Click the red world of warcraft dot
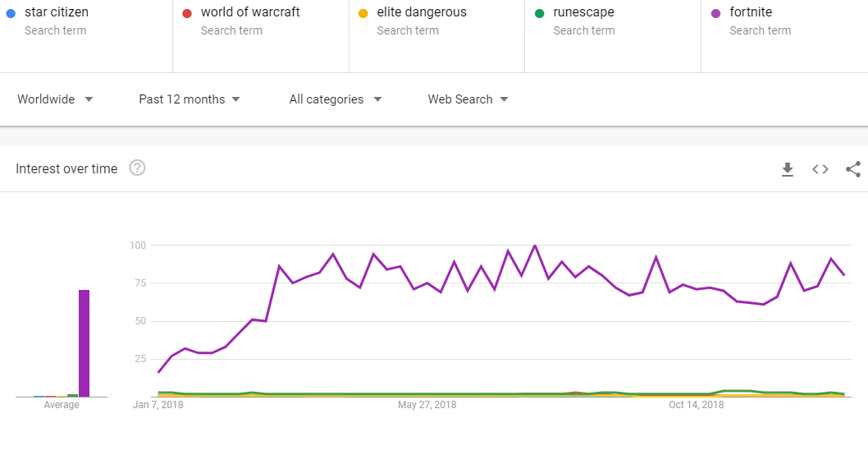Viewport: 868px width, 455px height. pos(187,13)
